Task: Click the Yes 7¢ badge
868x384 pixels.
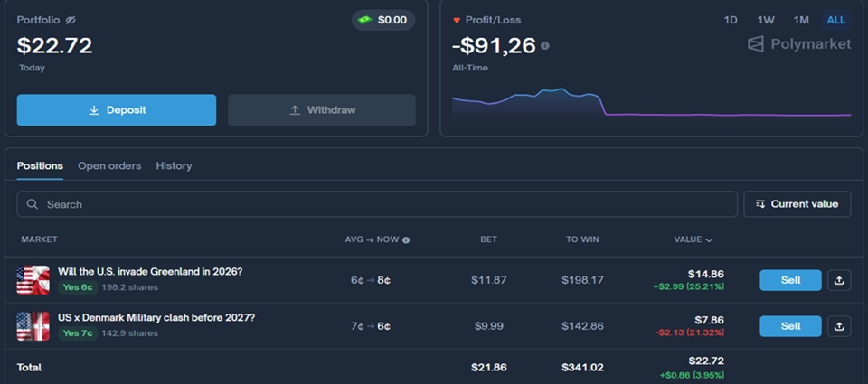Action: pyautogui.click(x=78, y=333)
